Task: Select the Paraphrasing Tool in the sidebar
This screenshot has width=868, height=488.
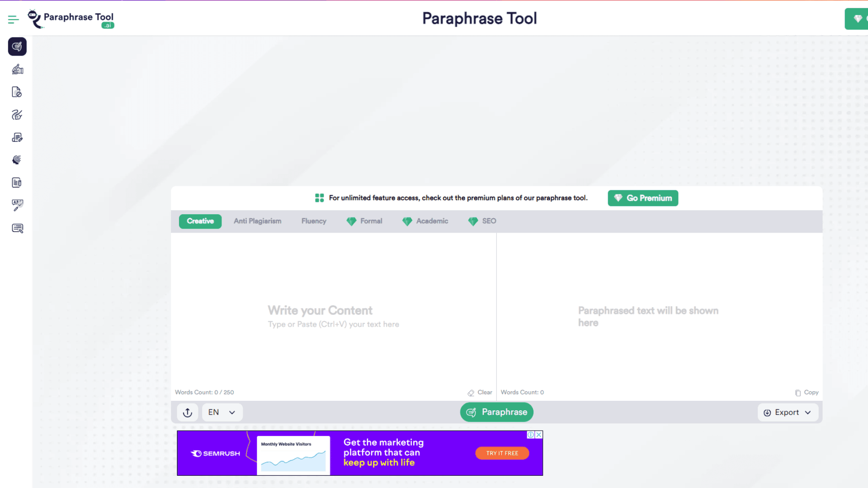Action: [17, 47]
